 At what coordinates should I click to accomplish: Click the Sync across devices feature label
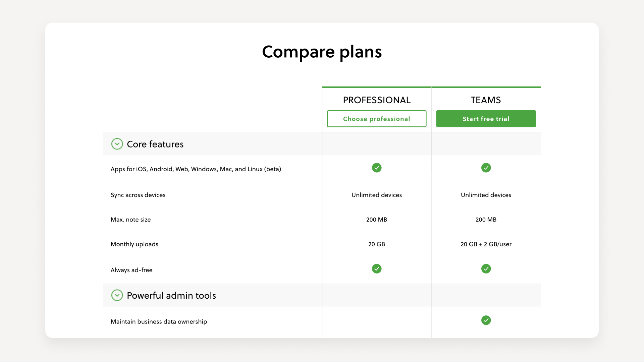tap(138, 195)
